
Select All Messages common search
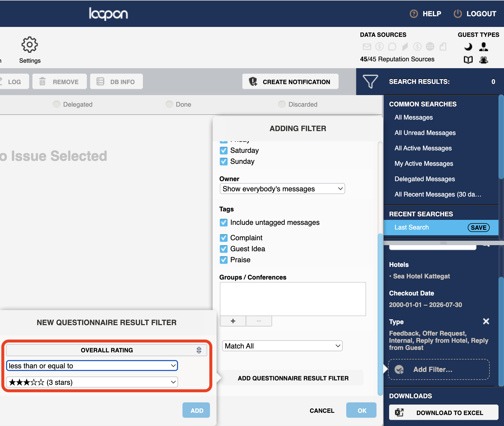pyautogui.click(x=414, y=117)
